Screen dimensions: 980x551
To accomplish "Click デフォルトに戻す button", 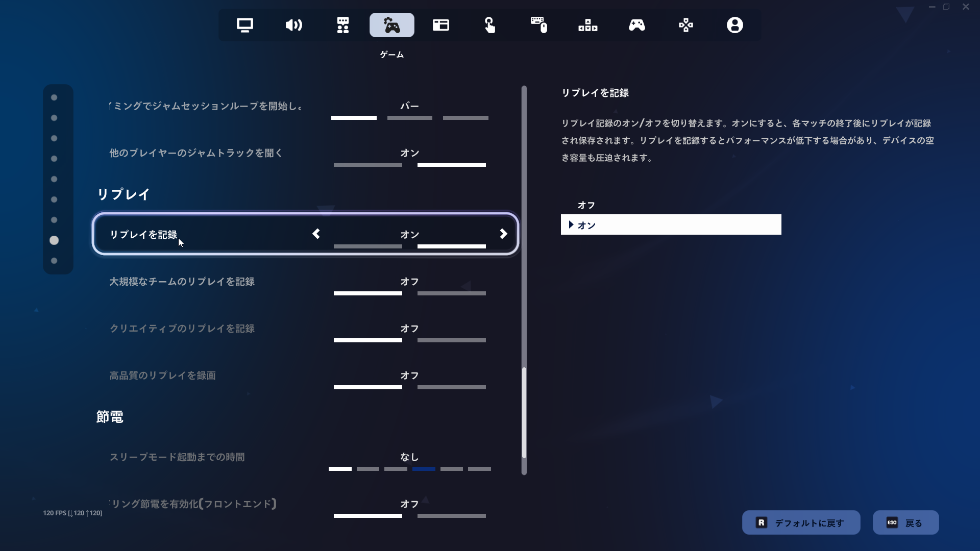I will pyautogui.click(x=801, y=523).
